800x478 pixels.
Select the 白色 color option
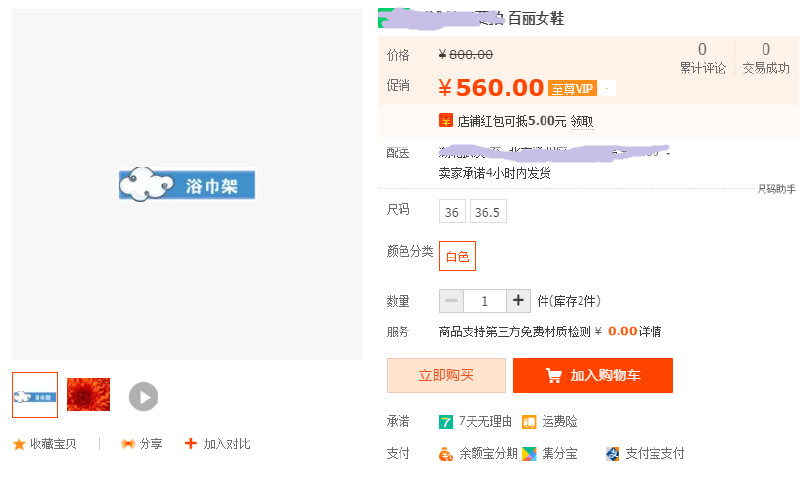click(x=457, y=256)
